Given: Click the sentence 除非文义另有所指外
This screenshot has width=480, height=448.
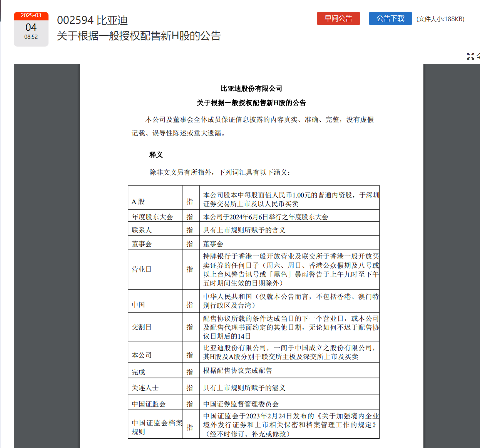Looking at the screenshot, I should [x=181, y=172].
